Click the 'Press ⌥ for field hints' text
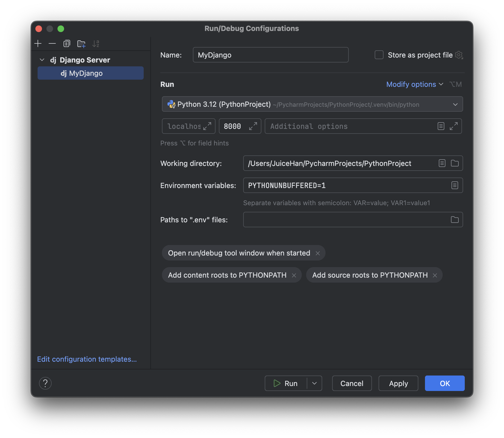Screen dimensions: 504x438 195,143
